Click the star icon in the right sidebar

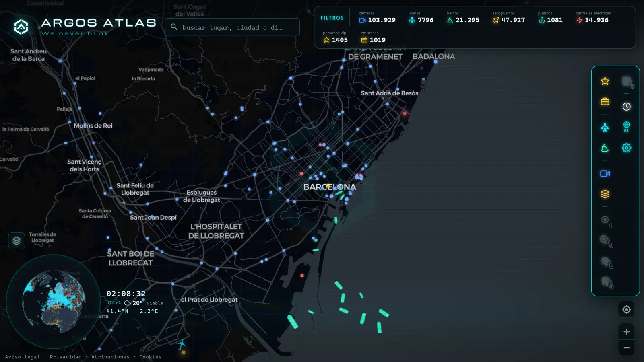coord(605,81)
